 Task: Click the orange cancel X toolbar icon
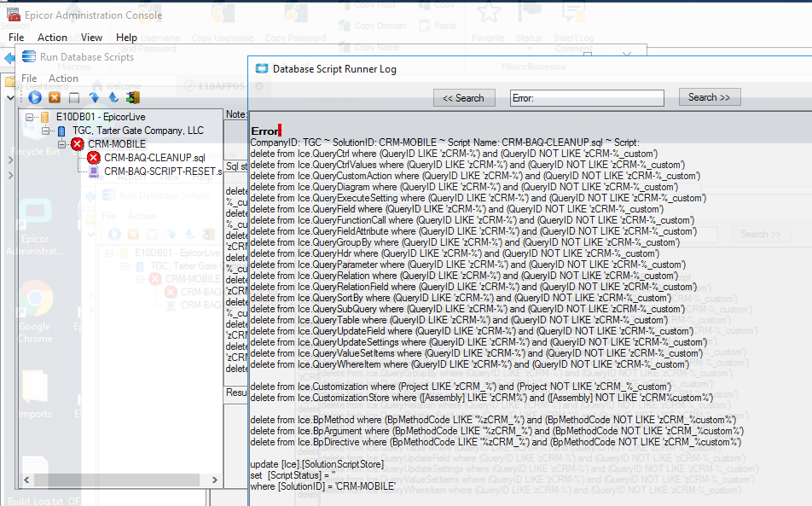(x=55, y=97)
